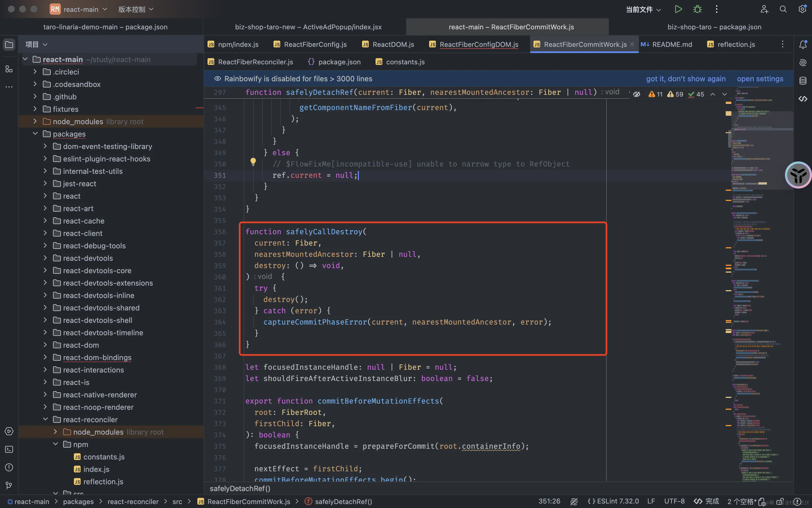Jump to next highlighted problem arrow
The height and width of the screenshot is (508, 812).
[724, 95]
